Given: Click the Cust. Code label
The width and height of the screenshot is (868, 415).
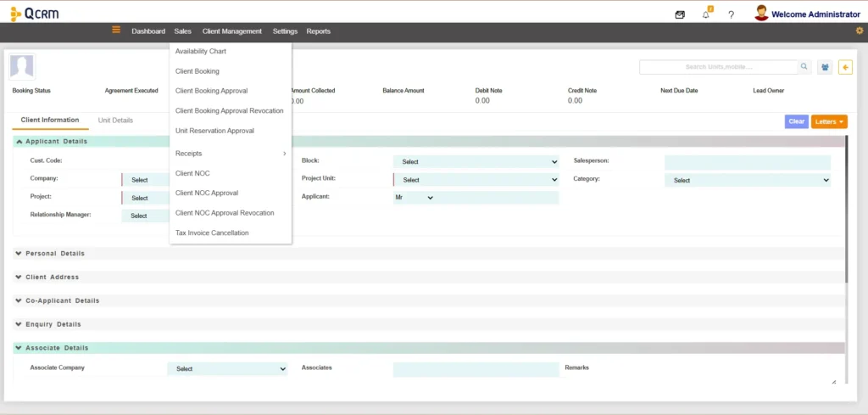Looking at the screenshot, I should (46, 160).
